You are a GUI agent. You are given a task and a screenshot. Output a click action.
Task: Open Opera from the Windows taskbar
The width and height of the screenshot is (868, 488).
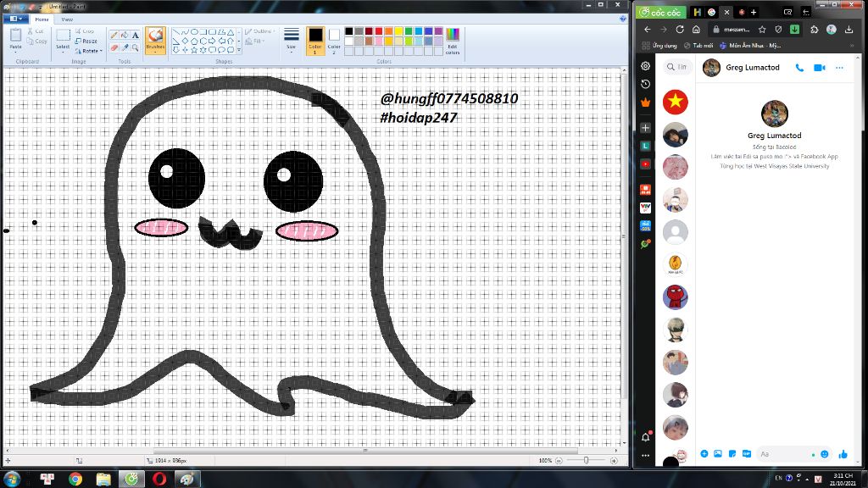[x=159, y=479]
